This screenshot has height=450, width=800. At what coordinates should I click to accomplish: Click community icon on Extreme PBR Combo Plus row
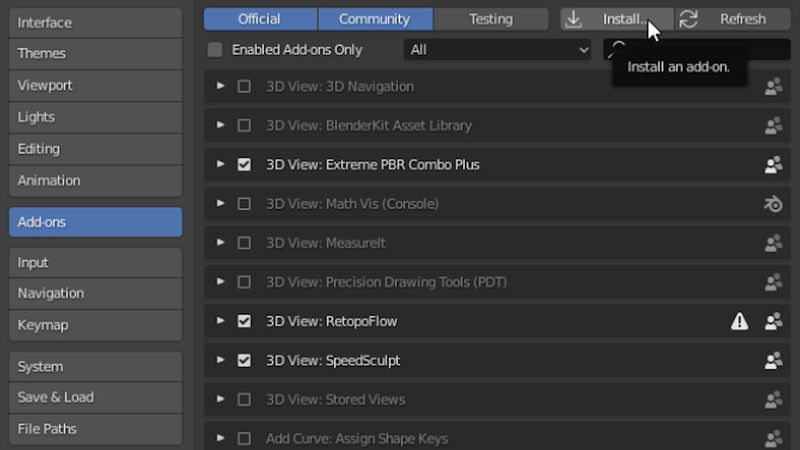point(773,165)
